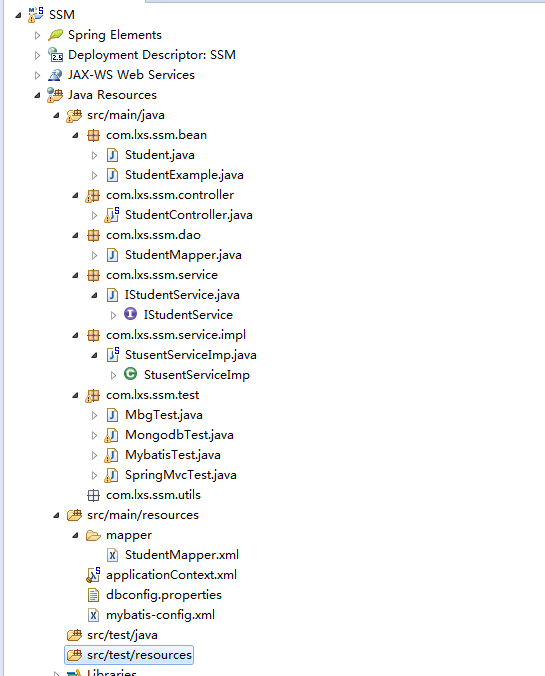Expand the Spring Elements node
This screenshot has height=676, width=545.
coord(38,35)
